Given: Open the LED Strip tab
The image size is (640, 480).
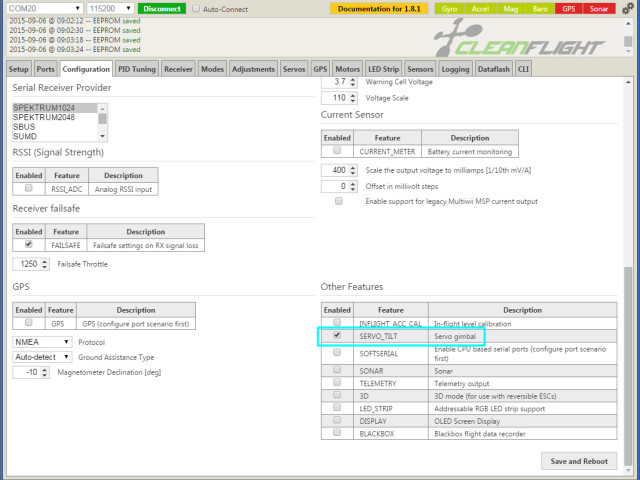Looking at the screenshot, I should [383, 69].
